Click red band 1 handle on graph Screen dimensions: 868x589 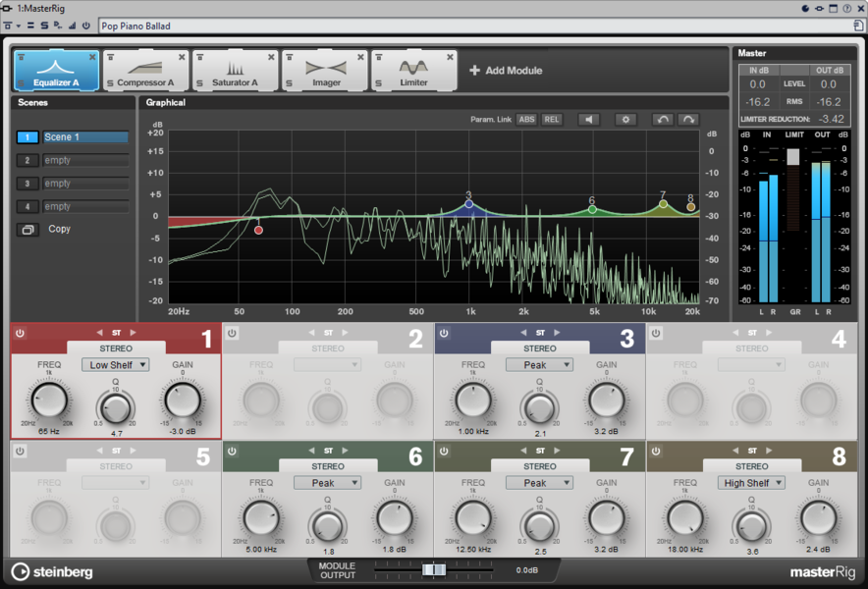258,230
